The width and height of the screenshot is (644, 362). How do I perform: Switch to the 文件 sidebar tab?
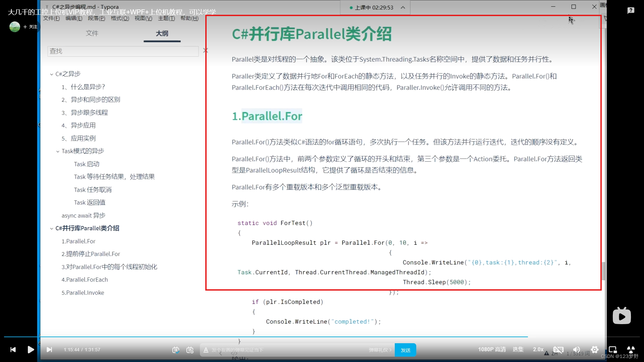click(x=92, y=33)
